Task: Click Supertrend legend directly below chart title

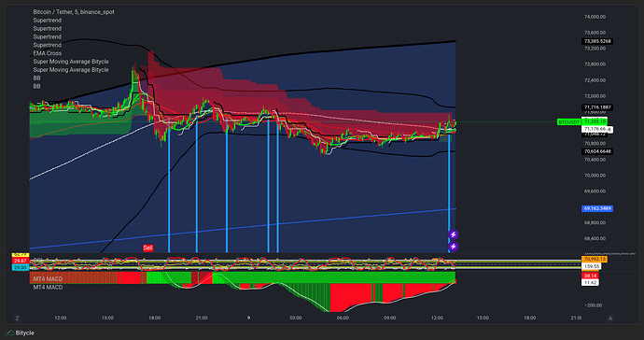Action: click(x=48, y=21)
